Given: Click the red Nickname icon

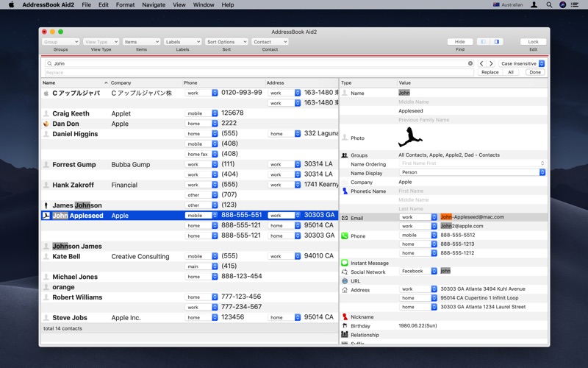Looking at the screenshot, I should click(345, 317).
